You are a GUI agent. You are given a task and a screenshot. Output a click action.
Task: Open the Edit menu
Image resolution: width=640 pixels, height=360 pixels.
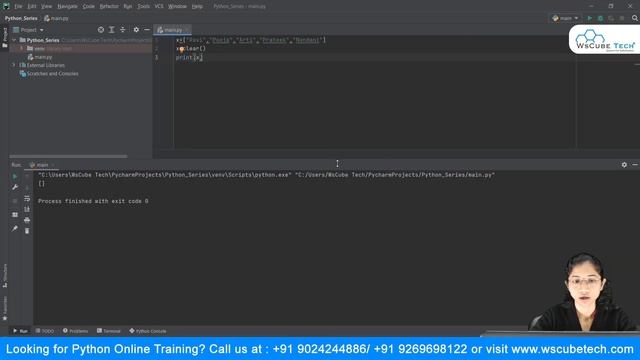[32, 6]
